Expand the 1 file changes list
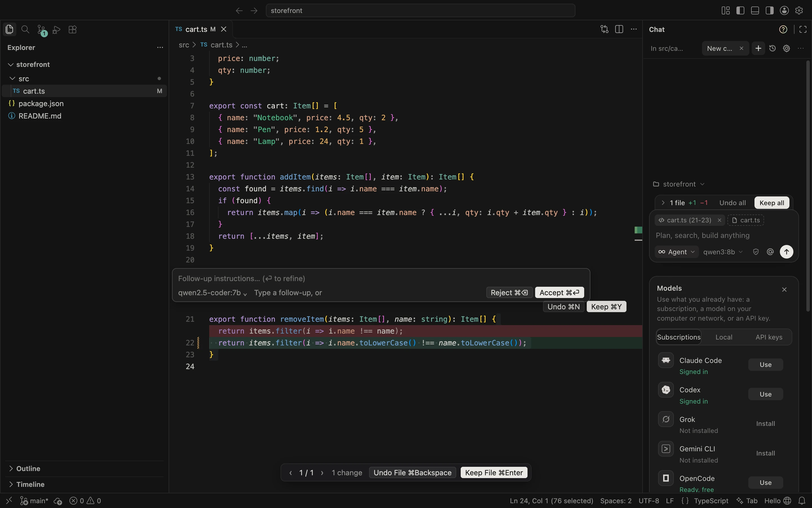The width and height of the screenshot is (812, 508). click(663, 203)
